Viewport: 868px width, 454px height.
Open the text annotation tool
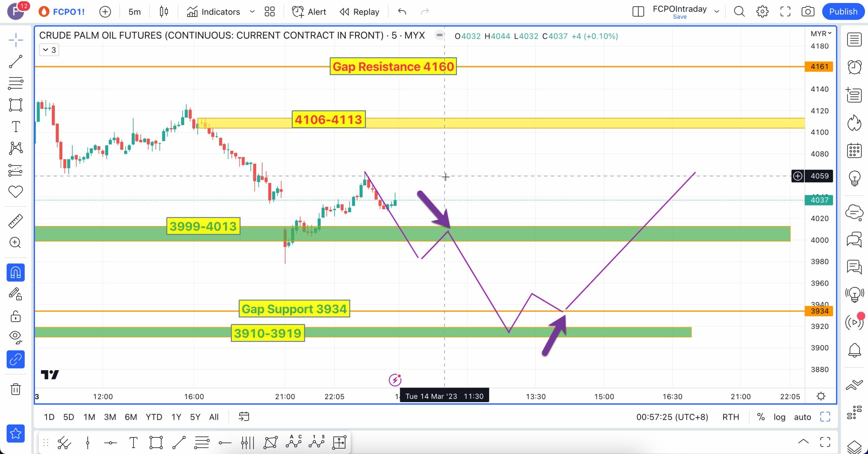pyautogui.click(x=16, y=127)
